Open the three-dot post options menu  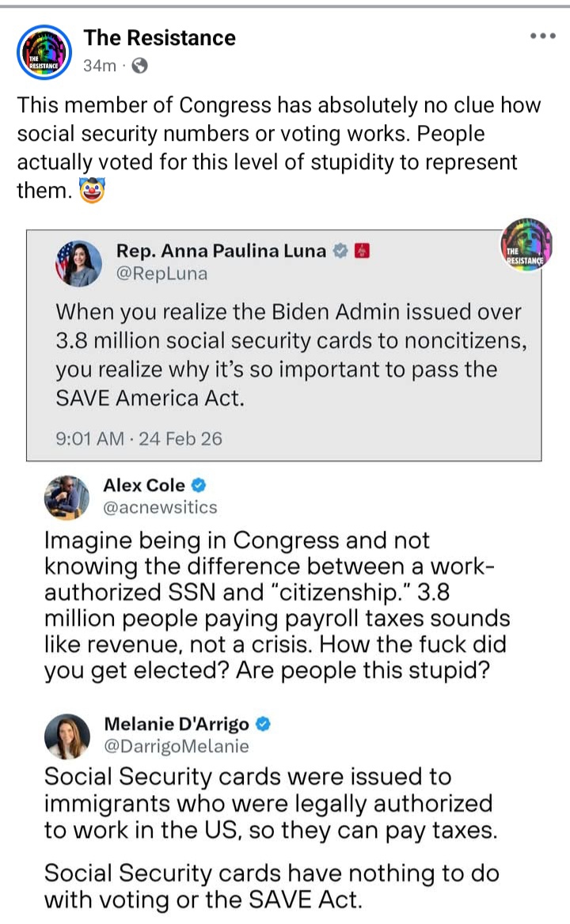point(543,36)
